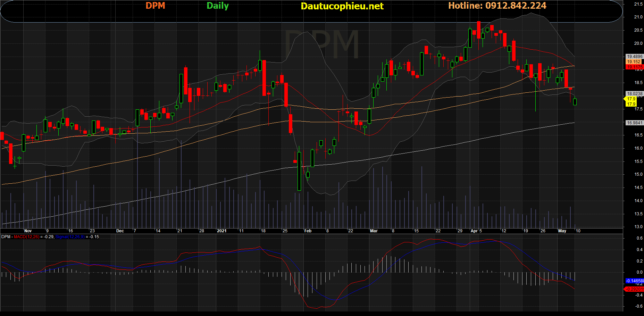Click the 20.5 price axis label
Image resolution: width=644 pixels, height=316 pixels.
click(638, 30)
